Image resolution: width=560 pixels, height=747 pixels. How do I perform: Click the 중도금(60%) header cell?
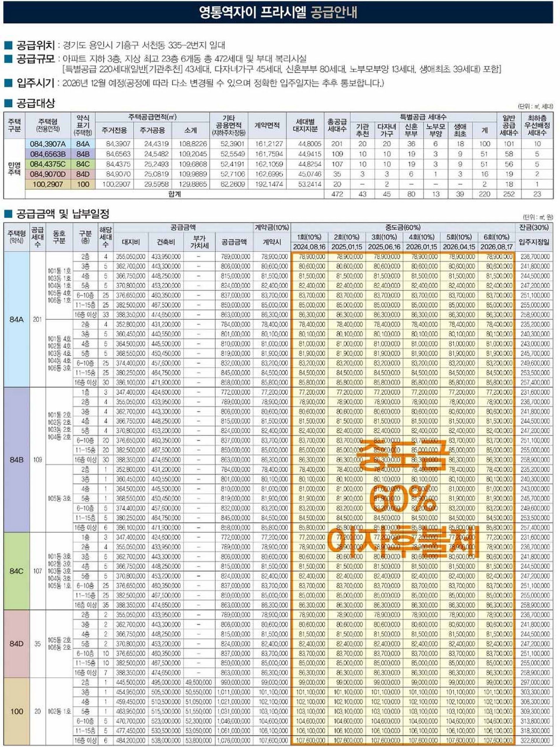pos(403,228)
